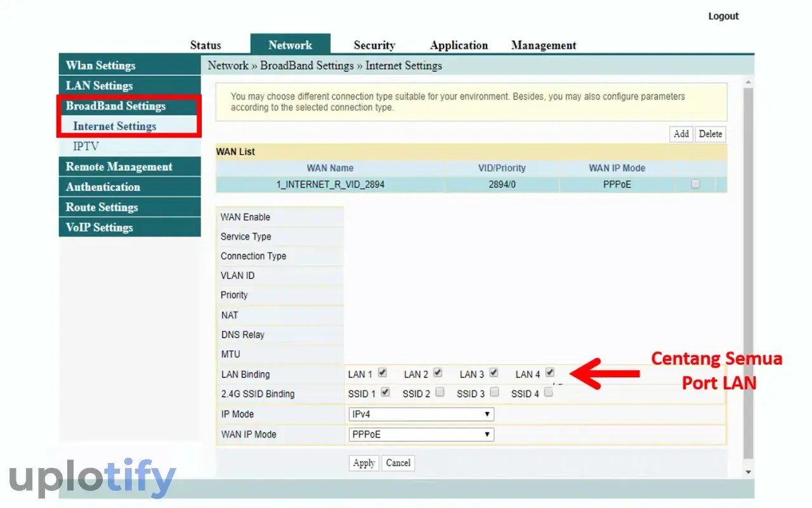Image resolution: width=812 pixels, height=508 pixels.
Task: Open LAN Settings from the sidebar
Action: [98, 85]
